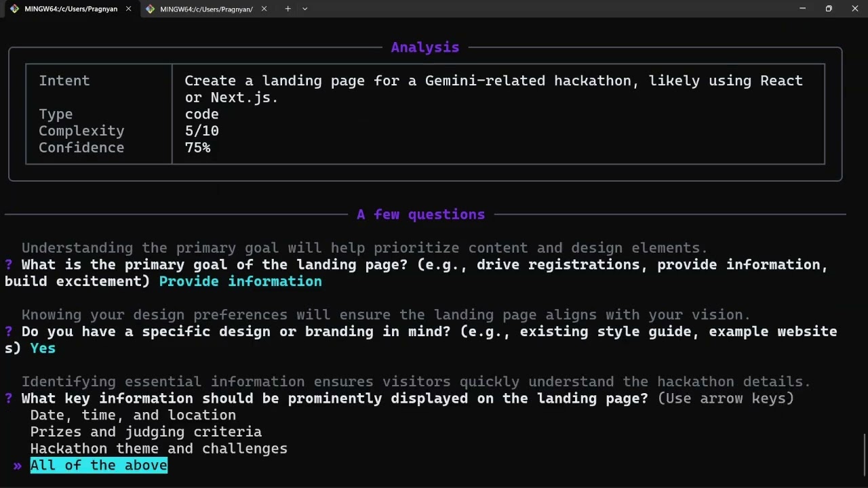
Task: Click the 'Type' row label
Action: point(56,114)
